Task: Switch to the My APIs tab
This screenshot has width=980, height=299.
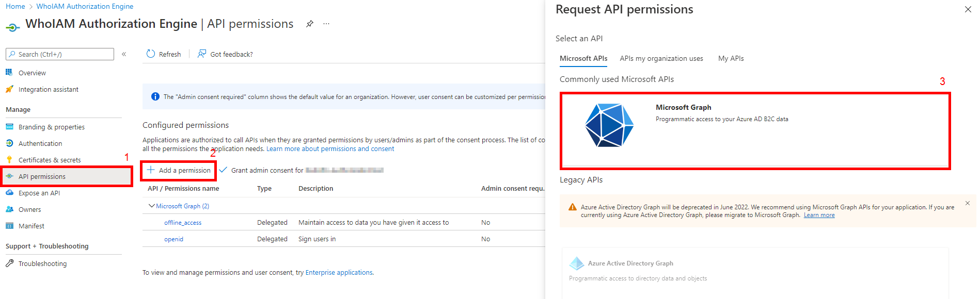Action: 731,58
